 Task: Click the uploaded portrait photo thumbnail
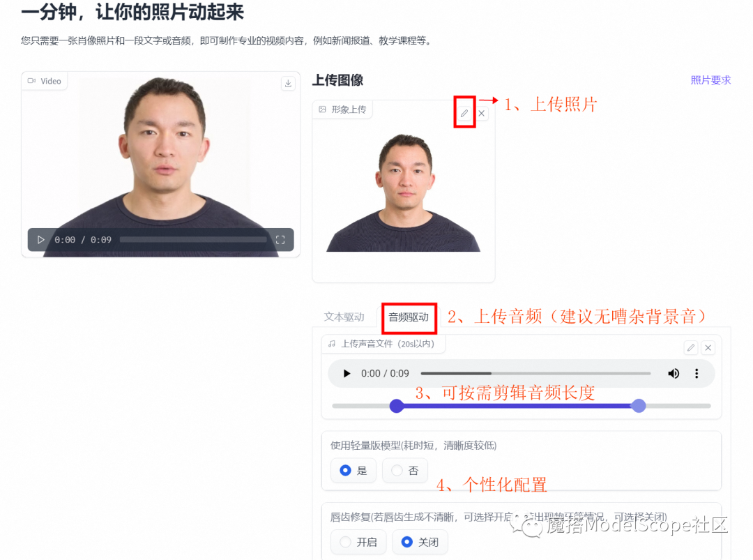tap(404, 192)
